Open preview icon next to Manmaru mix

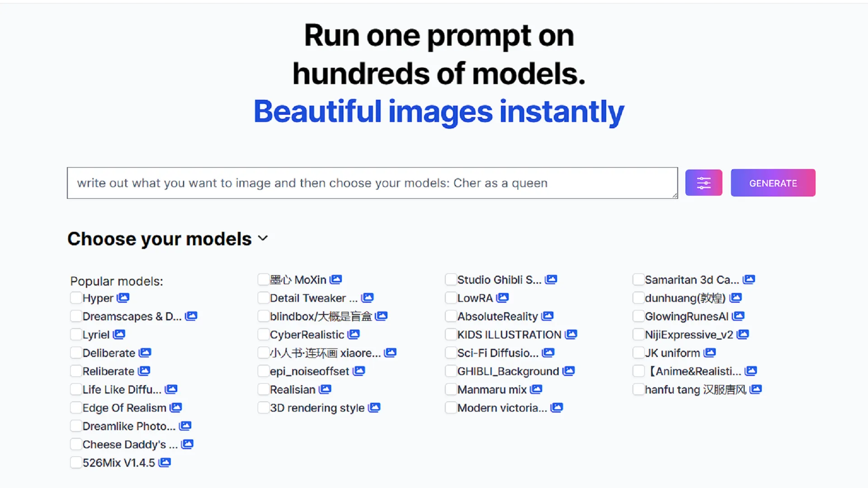(x=536, y=389)
